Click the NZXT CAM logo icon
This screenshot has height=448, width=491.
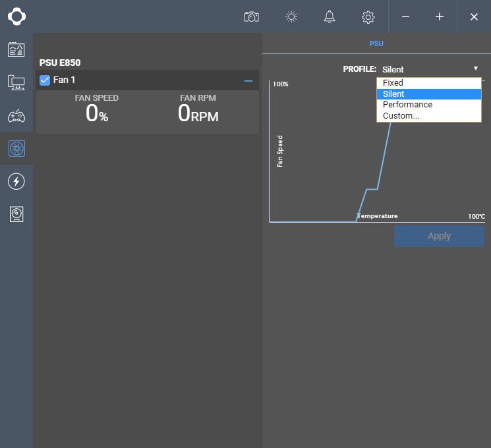16,16
